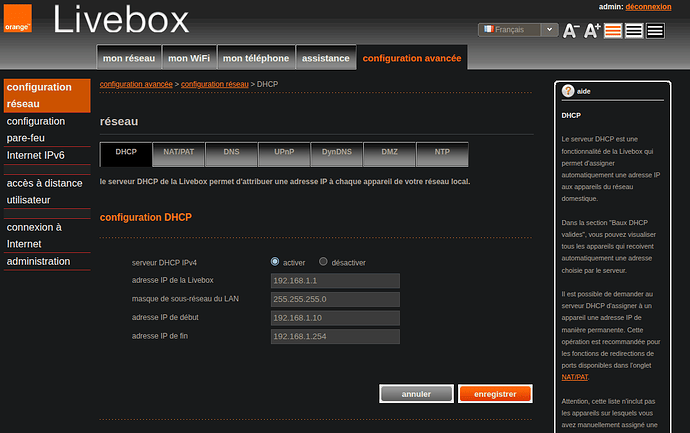Image resolution: width=690 pixels, height=433 pixels.
Task: Click the serveur DHCP IPv4 label
Action: [164, 263]
